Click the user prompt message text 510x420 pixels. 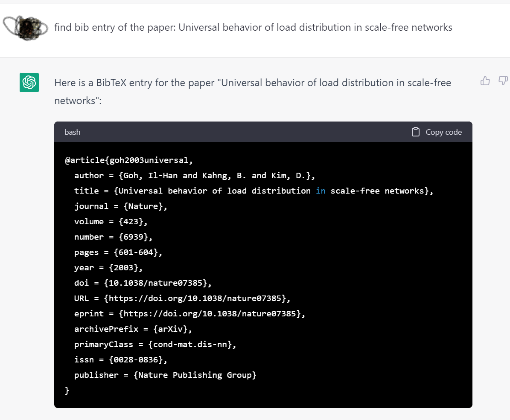(x=253, y=28)
